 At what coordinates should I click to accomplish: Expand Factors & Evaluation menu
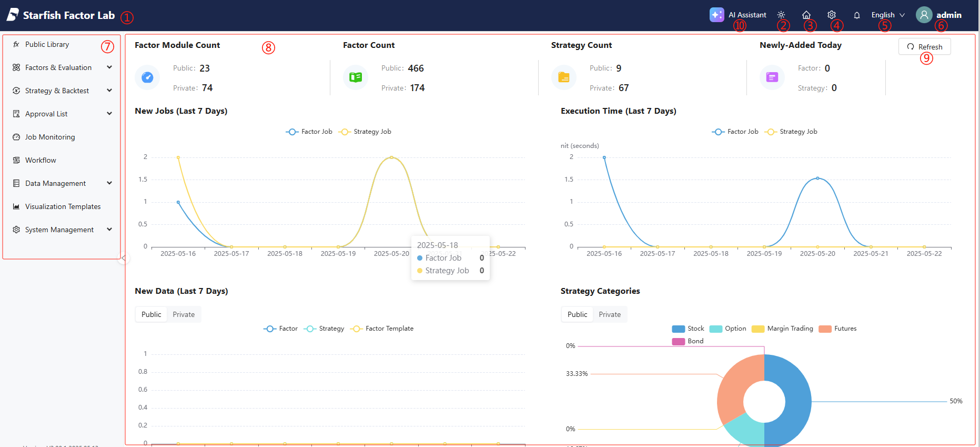click(62, 67)
